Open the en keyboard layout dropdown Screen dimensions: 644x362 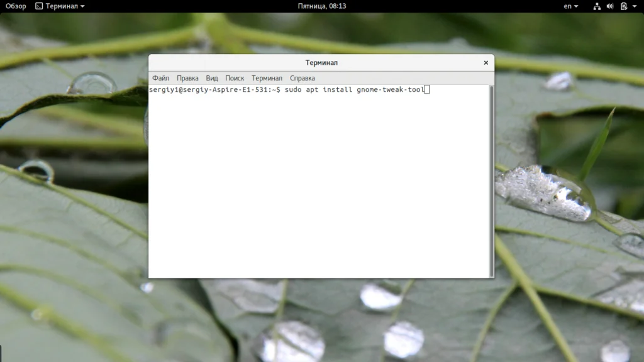(570, 6)
